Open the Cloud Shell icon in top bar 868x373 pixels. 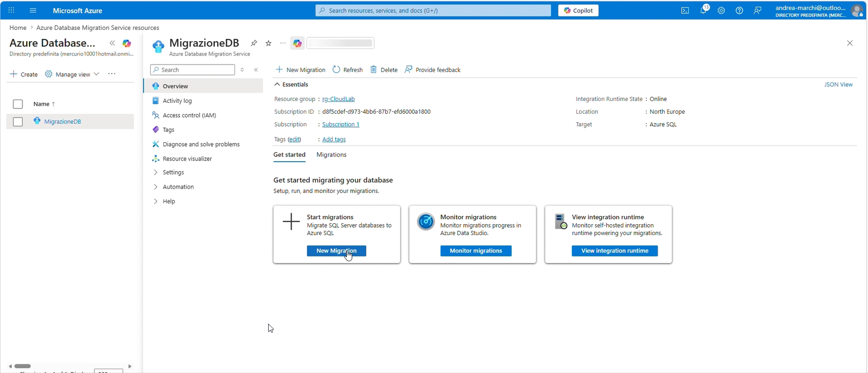click(x=685, y=10)
